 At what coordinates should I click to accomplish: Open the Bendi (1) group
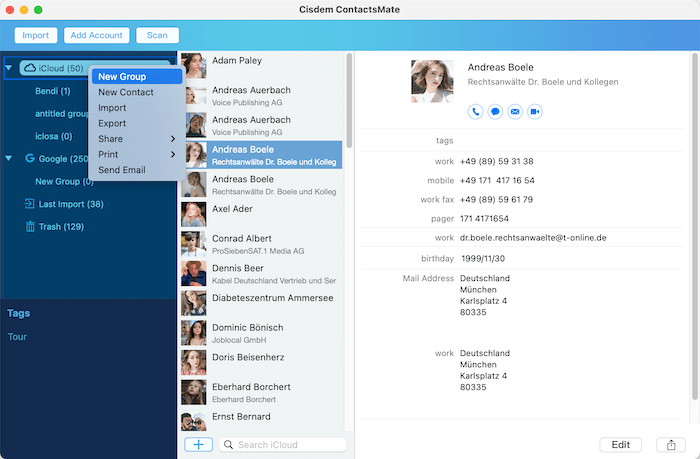click(x=53, y=91)
